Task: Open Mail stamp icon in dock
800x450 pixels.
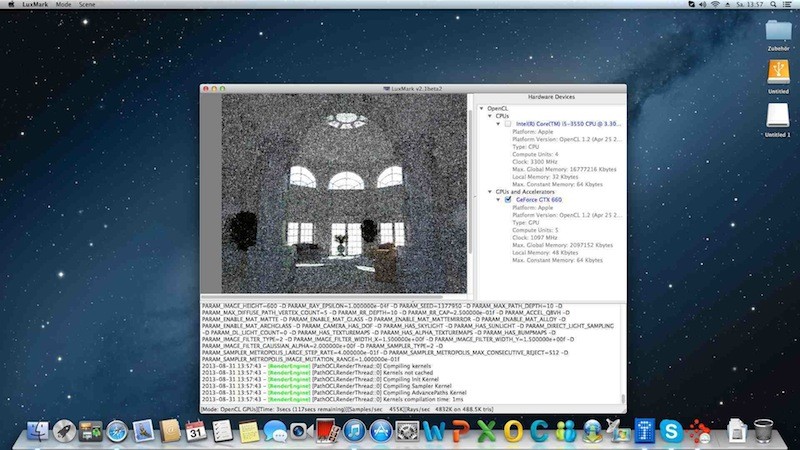Action: (144, 431)
